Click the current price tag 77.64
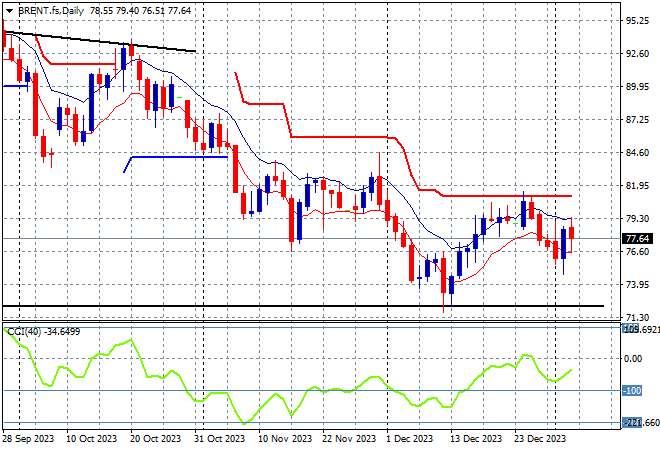This screenshot has height=450, width=660. click(x=637, y=239)
